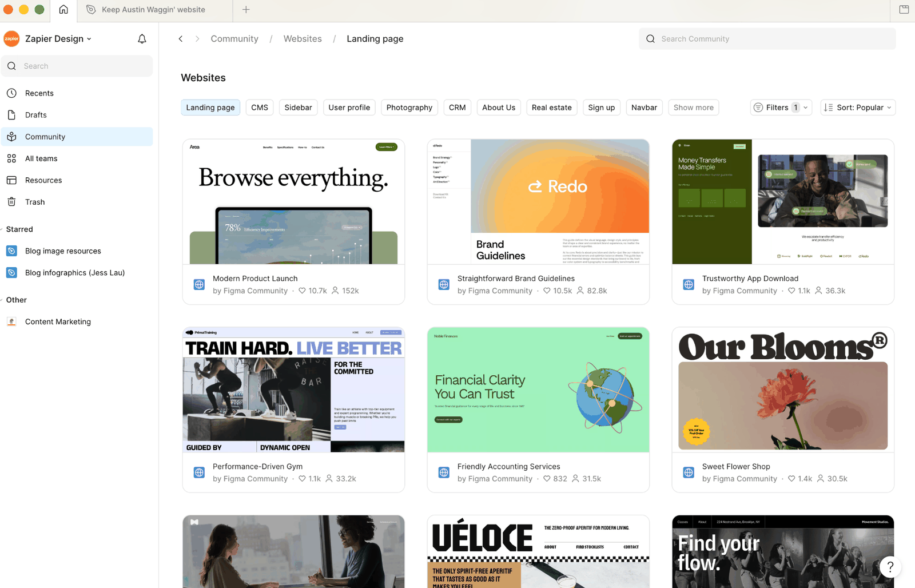
Task: Open the Sort: Popular dropdown
Action: pyautogui.click(x=858, y=108)
